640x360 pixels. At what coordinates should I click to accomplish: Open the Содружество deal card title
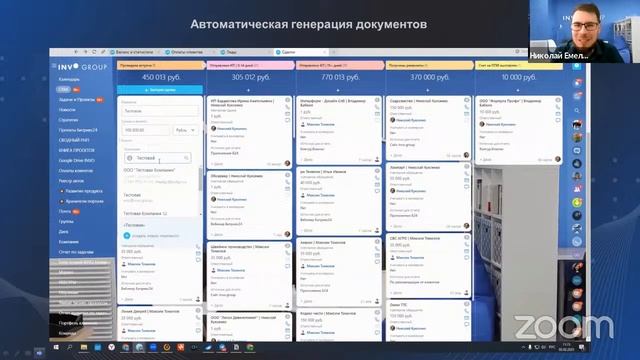419,100
